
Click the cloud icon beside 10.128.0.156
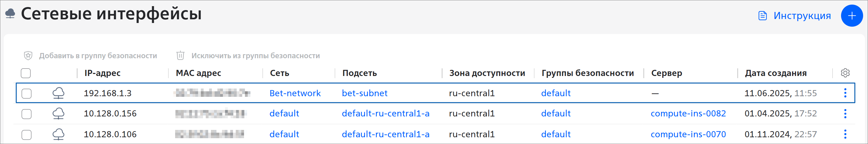pos(58,114)
